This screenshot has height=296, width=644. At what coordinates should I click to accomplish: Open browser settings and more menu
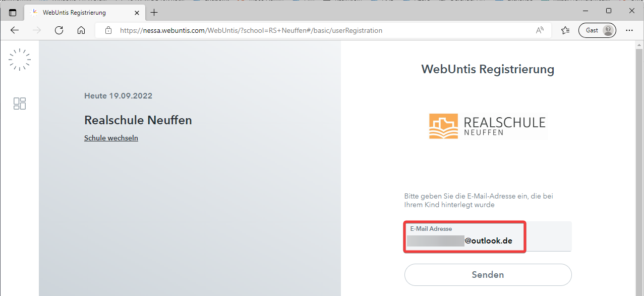pyautogui.click(x=629, y=30)
